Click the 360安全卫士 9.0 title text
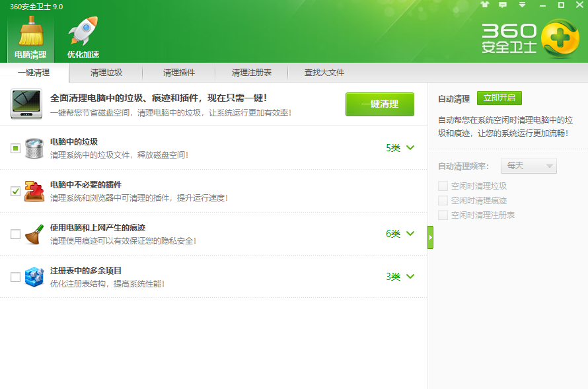The height and width of the screenshot is (389, 588). [x=36, y=7]
